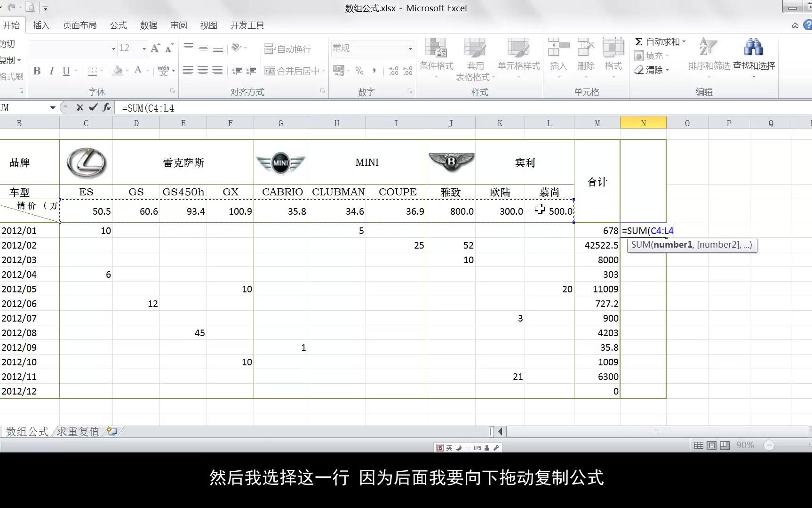Screen dimensions: 812x508
Task: Open the Name Box dropdown
Action: [53, 108]
